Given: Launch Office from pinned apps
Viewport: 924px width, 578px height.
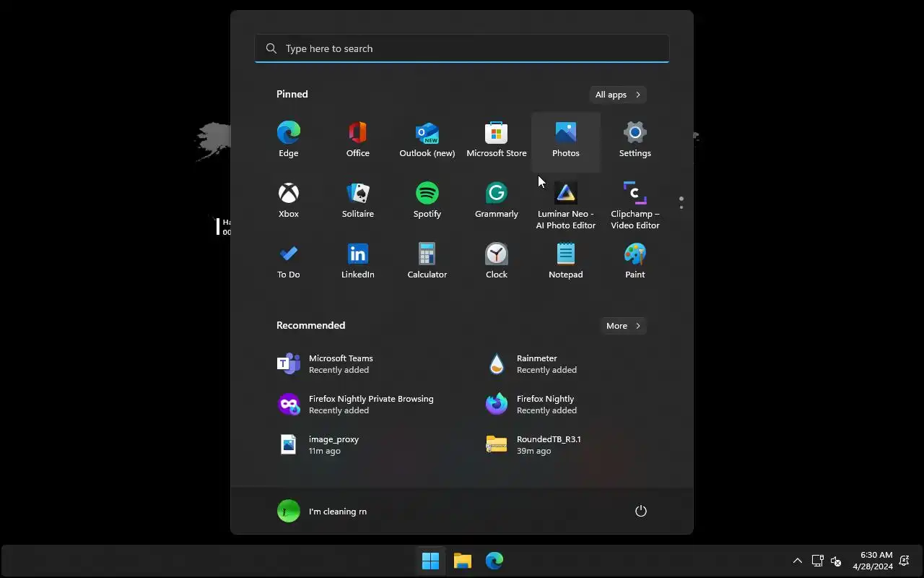Looking at the screenshot, I should click(x=358, y=141).
